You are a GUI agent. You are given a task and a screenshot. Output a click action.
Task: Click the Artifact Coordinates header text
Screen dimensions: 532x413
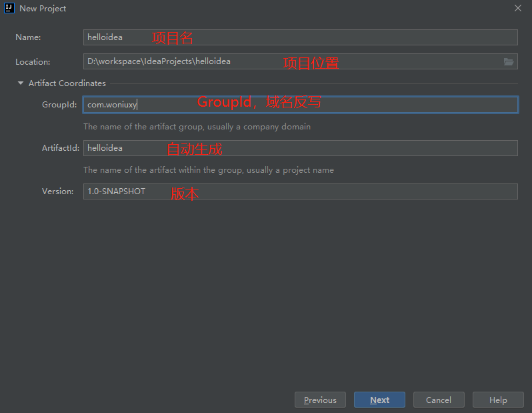coord(67,83)
